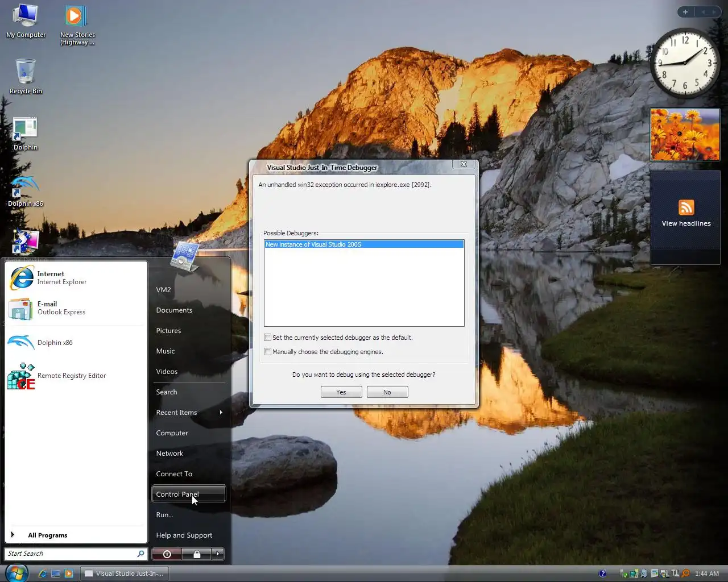Open Pictures from Start menu
Screen dimensions: 728x582
(189, 331)
